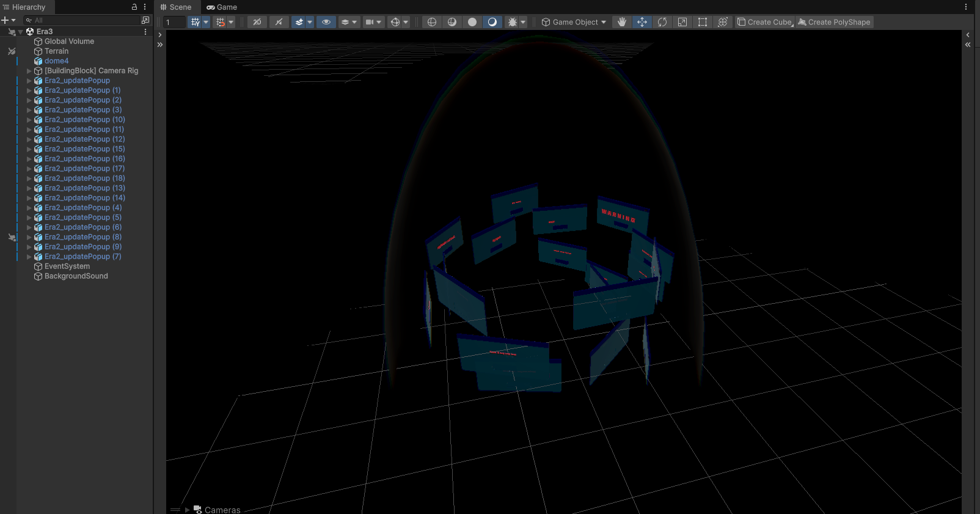Select the Move tool

point(642,22)
